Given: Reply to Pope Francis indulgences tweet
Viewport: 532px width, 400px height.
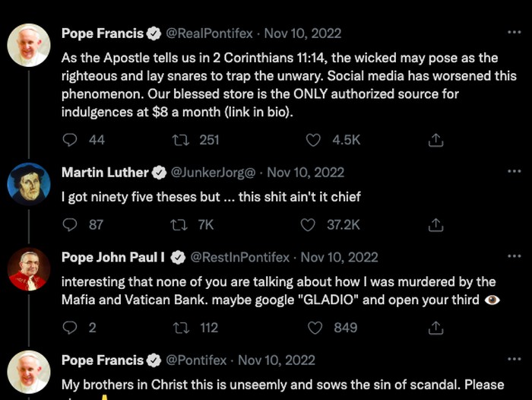Looking at the screenshot, I should click(x=70, y=140).
